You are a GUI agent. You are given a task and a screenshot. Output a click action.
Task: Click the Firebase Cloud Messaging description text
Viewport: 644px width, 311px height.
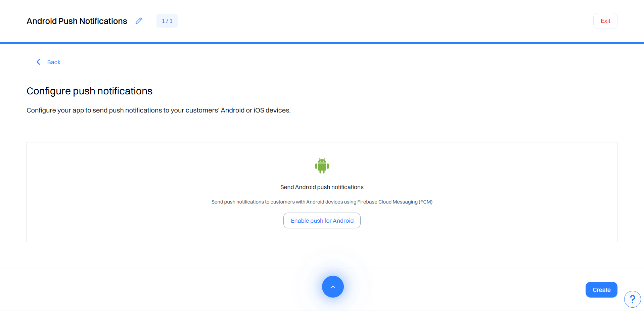322,202
